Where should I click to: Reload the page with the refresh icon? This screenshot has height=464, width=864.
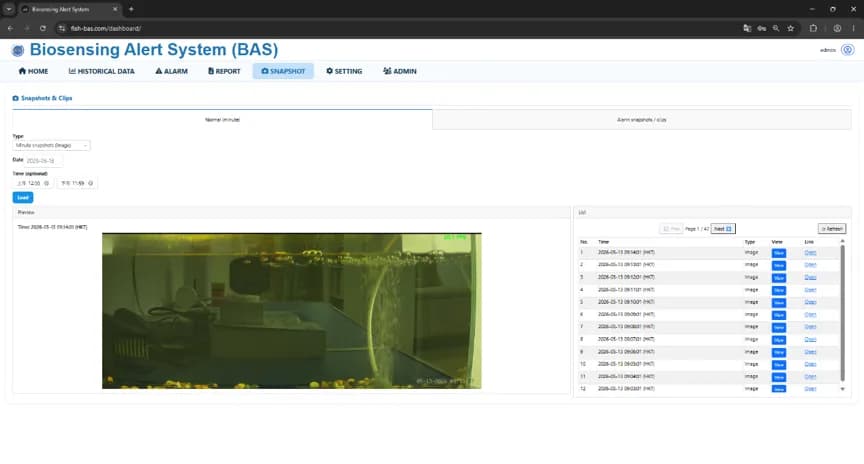point(42,28)
